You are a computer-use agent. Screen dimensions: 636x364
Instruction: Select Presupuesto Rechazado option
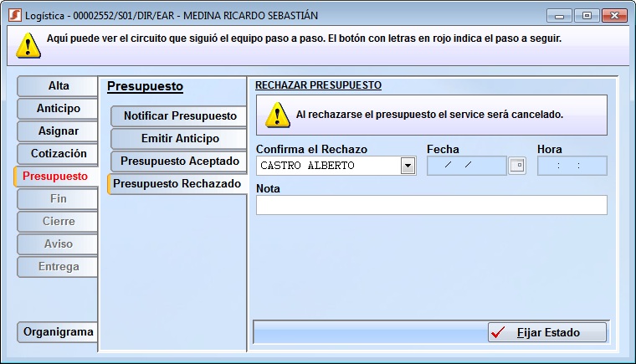[177, 183]
